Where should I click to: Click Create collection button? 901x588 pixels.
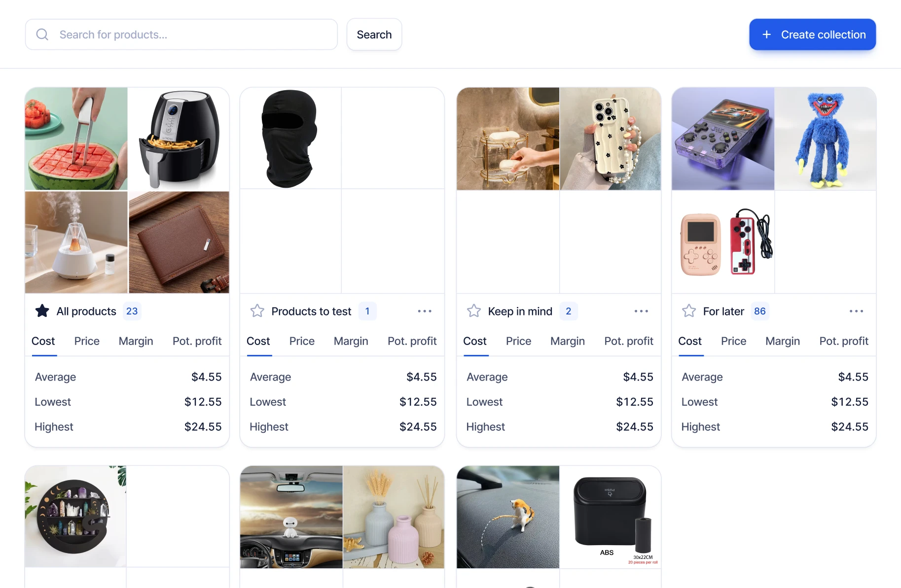point(812,35)
